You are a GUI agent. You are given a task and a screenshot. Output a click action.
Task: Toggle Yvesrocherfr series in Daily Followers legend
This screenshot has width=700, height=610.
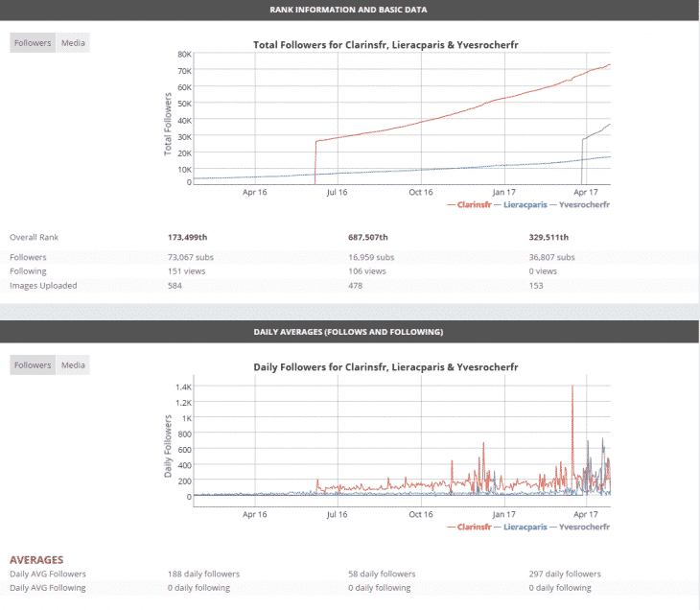(x=583, y=527)
